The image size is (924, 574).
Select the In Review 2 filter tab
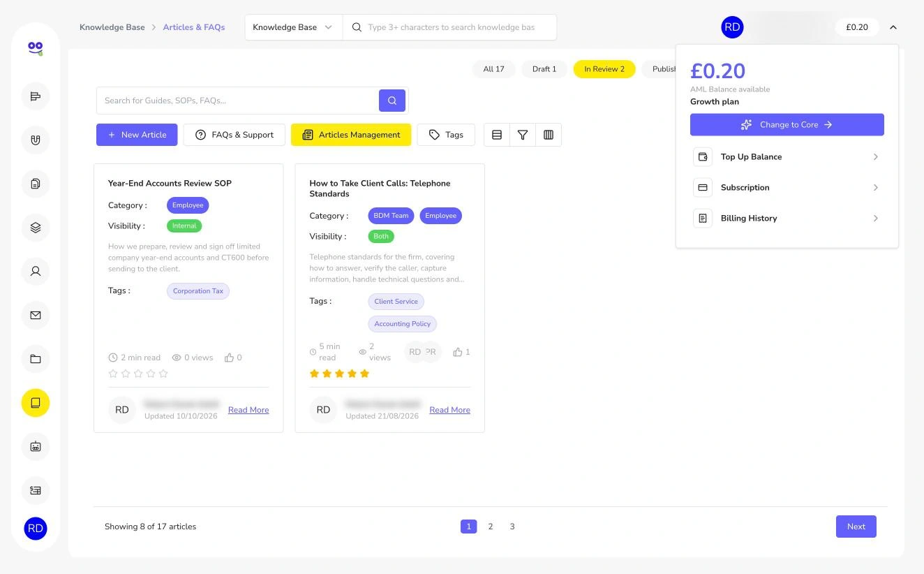(x=604, y=69)
